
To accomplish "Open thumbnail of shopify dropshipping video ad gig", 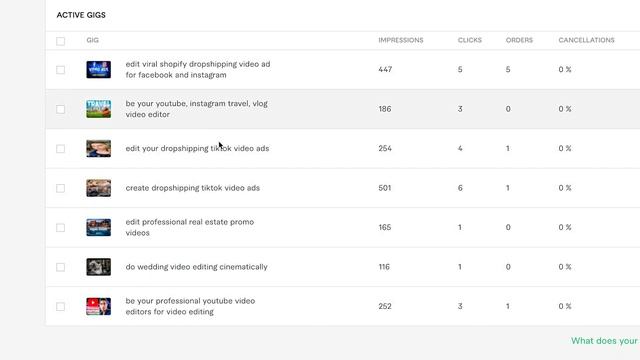I will pyautogui.click(x=98, y=69).
